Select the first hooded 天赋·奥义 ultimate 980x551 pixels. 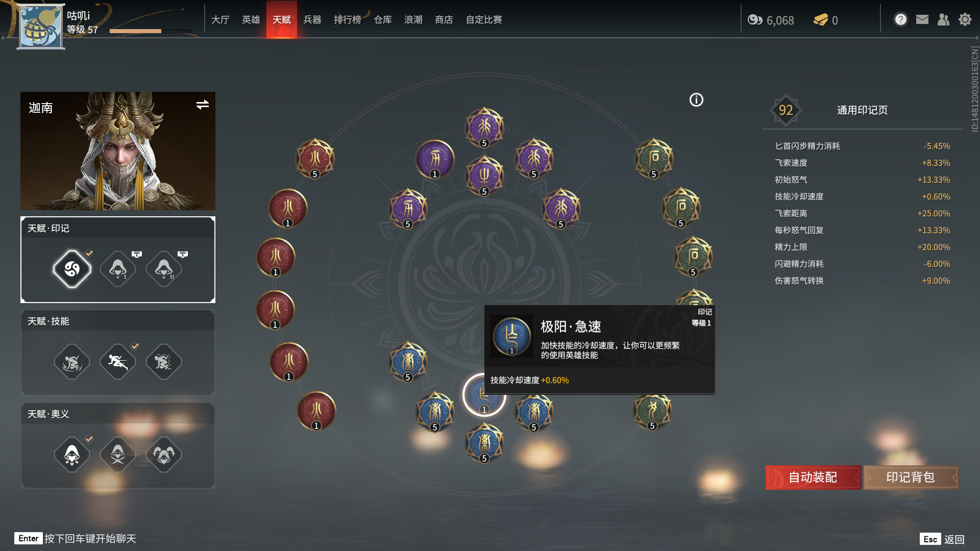click(72, 454)
